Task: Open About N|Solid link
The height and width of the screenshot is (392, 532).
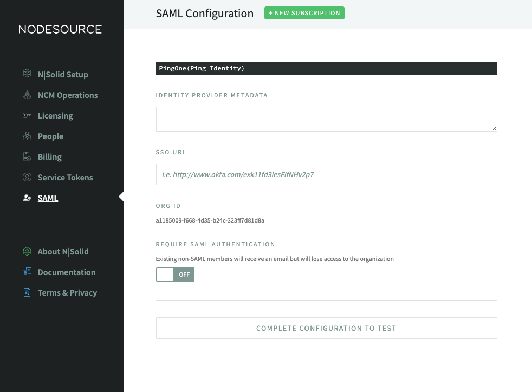Action: pyautogui.click(x=63, y=252)
